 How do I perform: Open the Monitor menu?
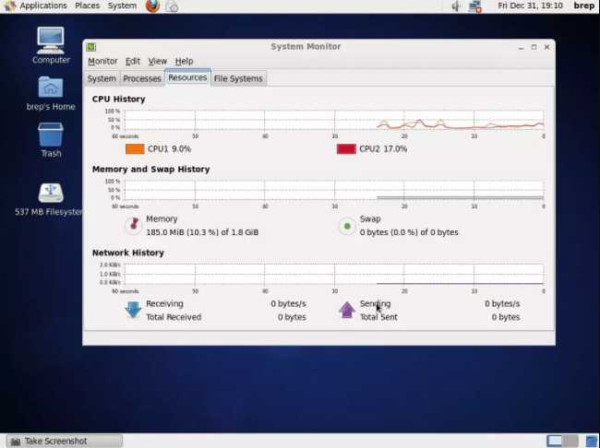coord(102,61)
